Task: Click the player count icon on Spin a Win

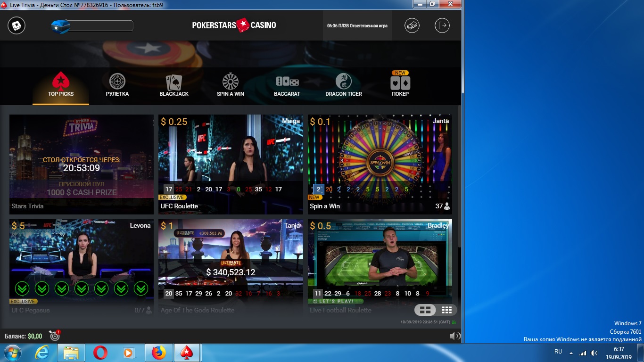Action: click(446, 206)
